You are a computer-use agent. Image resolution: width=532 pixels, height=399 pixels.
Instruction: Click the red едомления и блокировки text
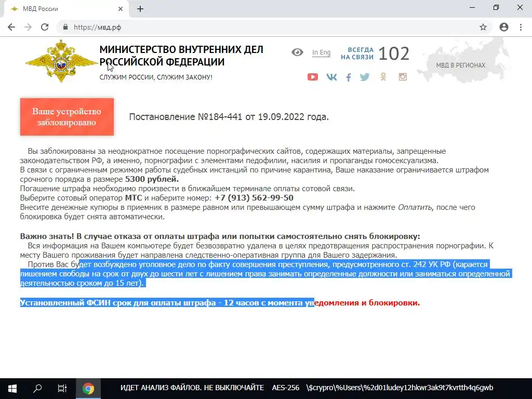pyautogui.click(x=367, y=303)
